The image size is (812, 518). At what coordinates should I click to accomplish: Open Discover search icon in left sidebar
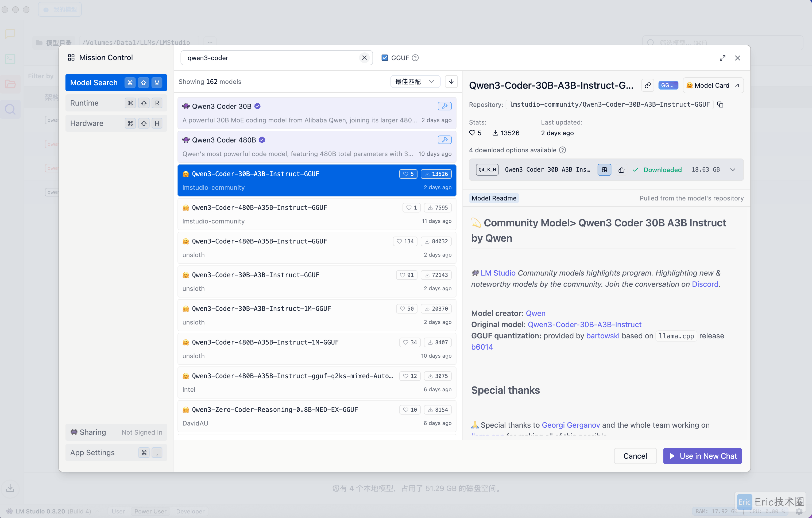(x=10, y=109)
